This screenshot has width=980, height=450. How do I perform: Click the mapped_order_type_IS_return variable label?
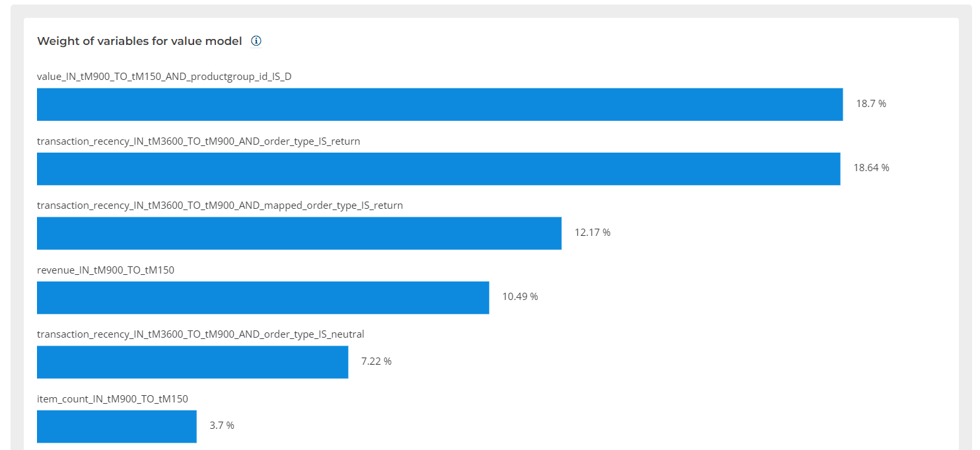click(x=219, y=206)
